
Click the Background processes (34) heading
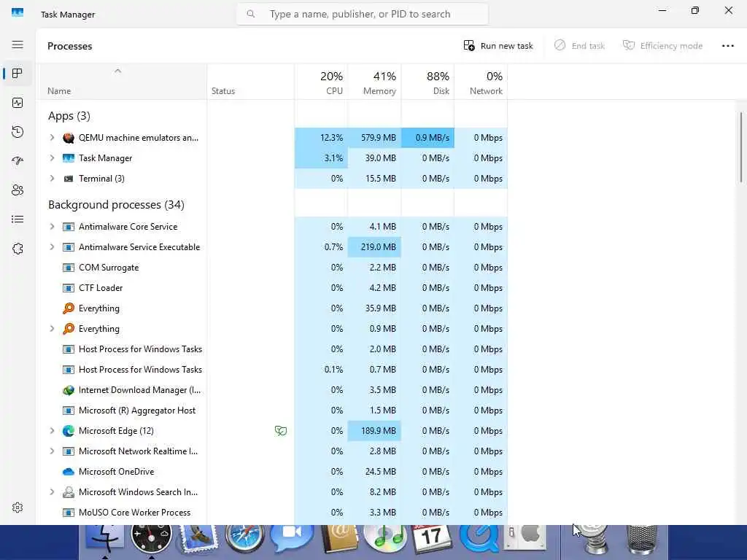coord(116,205)
